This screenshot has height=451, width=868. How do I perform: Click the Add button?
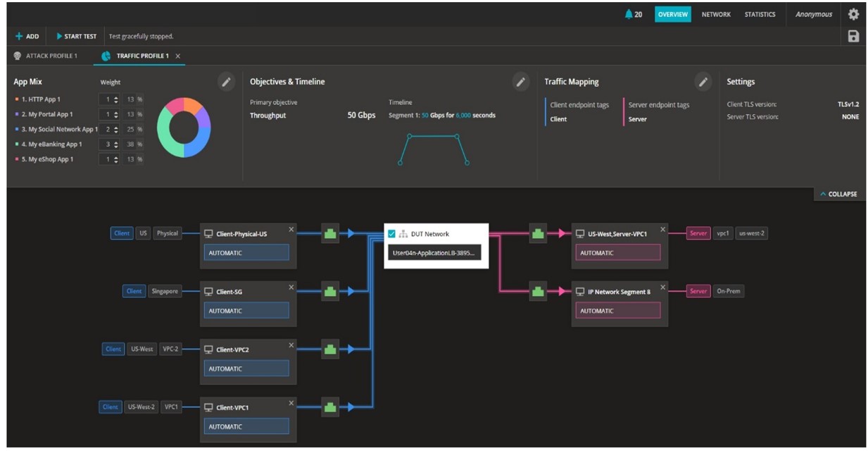[x=27, y=36]
